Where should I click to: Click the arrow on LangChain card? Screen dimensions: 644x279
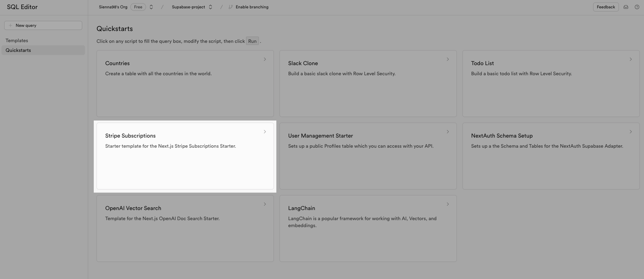click(x=448, y=204)
